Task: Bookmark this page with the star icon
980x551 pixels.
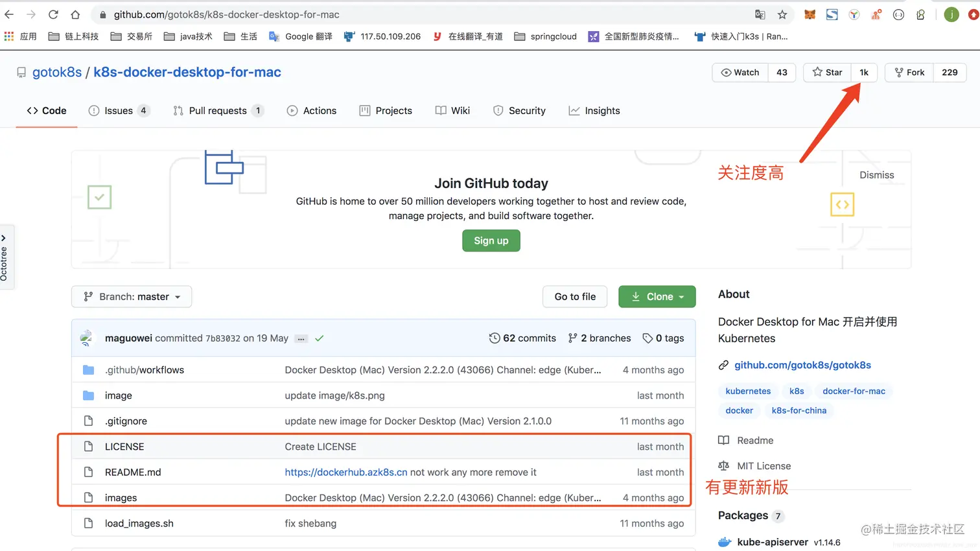Action: [782, 14]
